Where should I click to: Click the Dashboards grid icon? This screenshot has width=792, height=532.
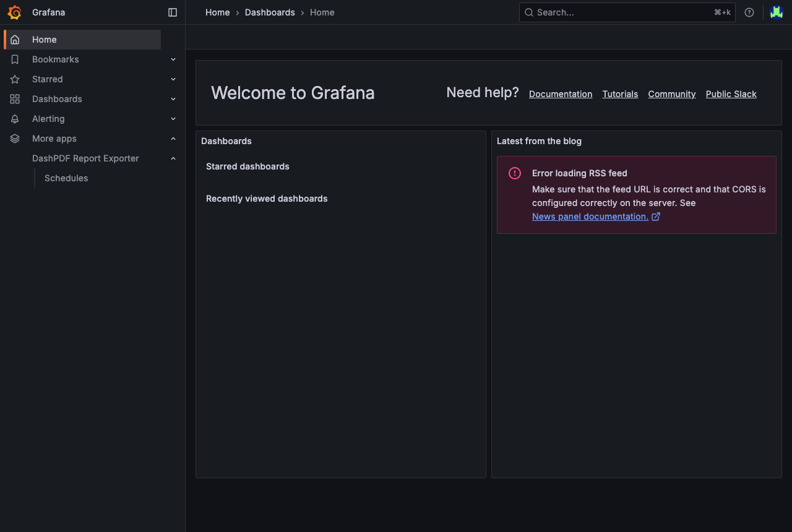tap(15, 99)
